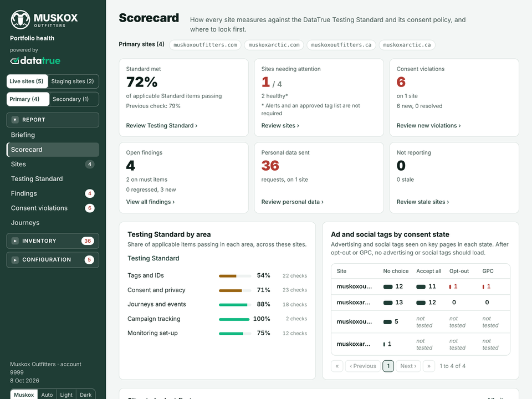Image resolution: width=532 pixels, height=399 pixels.
Task: Click the Consent violations badge 6
Action: click(90, 208)
